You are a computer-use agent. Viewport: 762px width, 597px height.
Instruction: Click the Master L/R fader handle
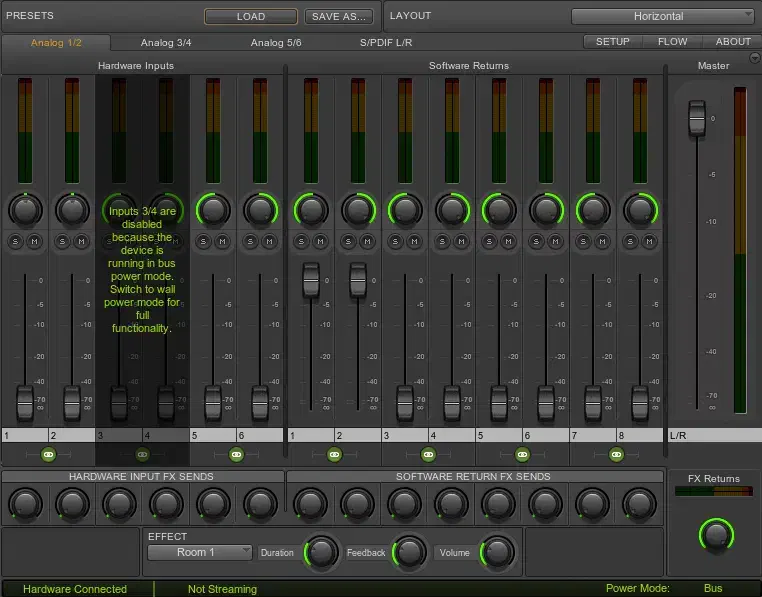(x=697, y=118)
